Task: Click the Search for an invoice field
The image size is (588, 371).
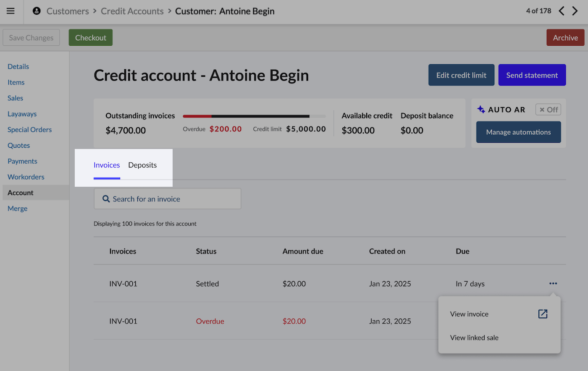Action: (167, 199)
